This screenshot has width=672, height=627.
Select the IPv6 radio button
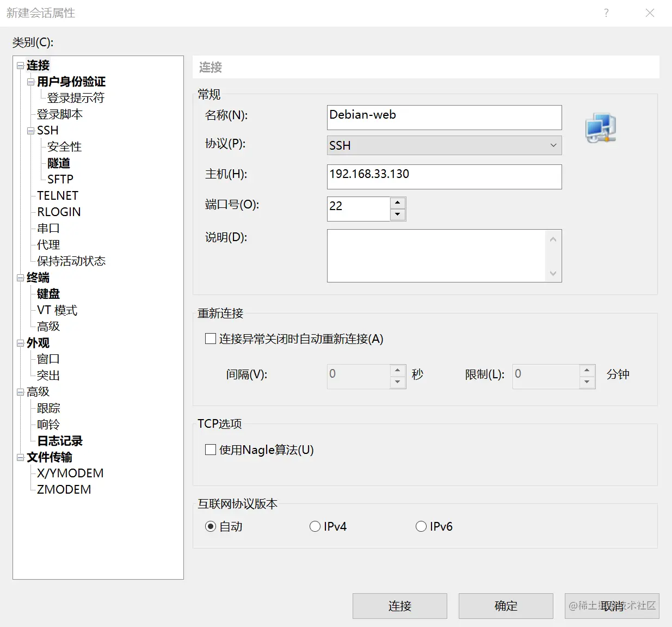coord(421,526)
